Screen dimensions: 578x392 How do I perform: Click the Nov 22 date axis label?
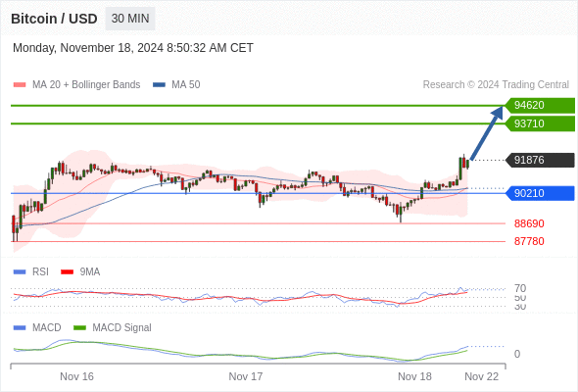click(x=481, y=376)
